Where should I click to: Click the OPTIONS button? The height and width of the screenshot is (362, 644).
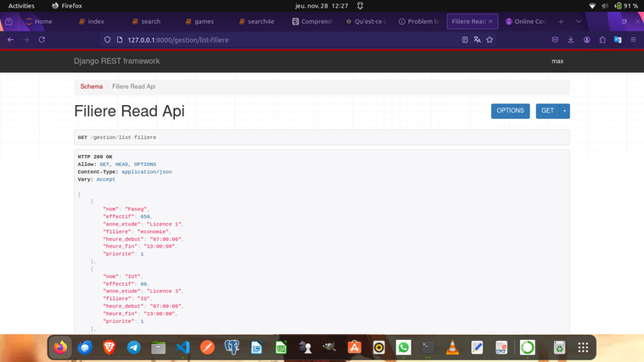pyautogui.click(x=511, y=111)
